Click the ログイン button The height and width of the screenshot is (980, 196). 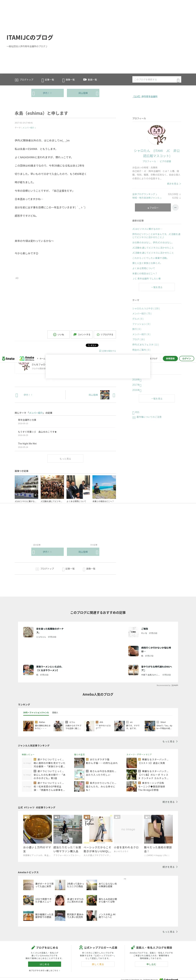click(187, 358)
